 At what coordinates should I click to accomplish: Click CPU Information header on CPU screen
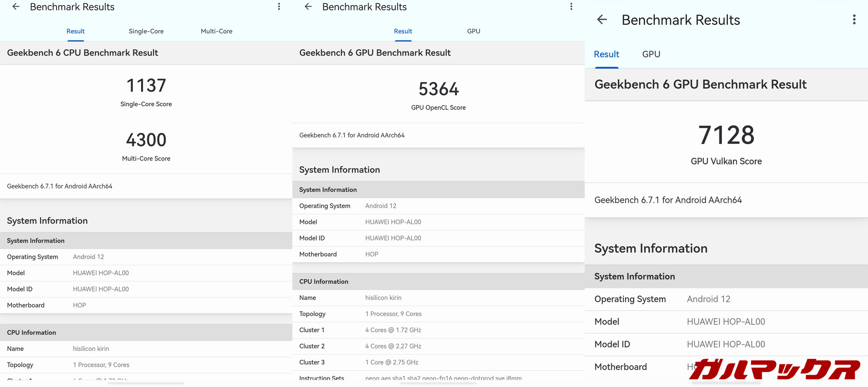pos(146,333)
